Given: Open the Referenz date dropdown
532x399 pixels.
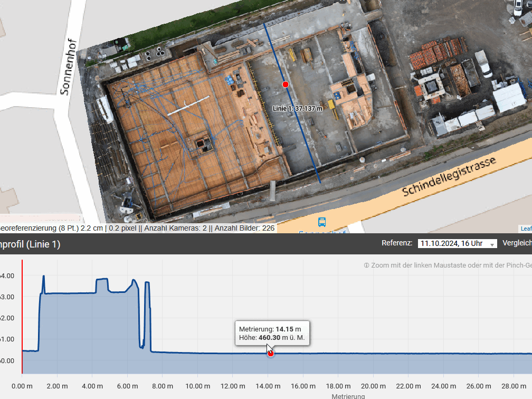Looking at the screenshot, I should click(x=457, y=243).
